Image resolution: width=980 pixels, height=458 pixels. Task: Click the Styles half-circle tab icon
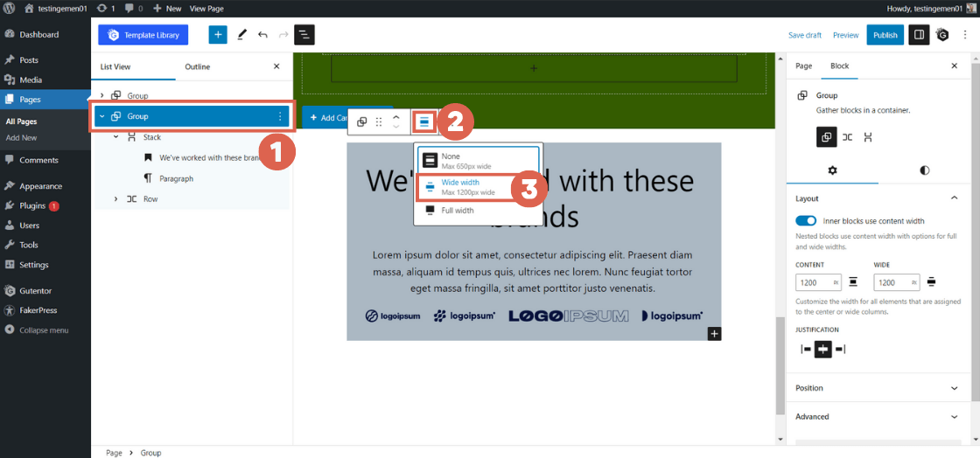pos(925,170)
